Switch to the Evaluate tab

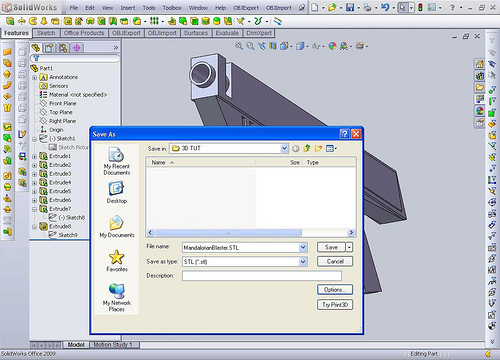click(227, 33)
